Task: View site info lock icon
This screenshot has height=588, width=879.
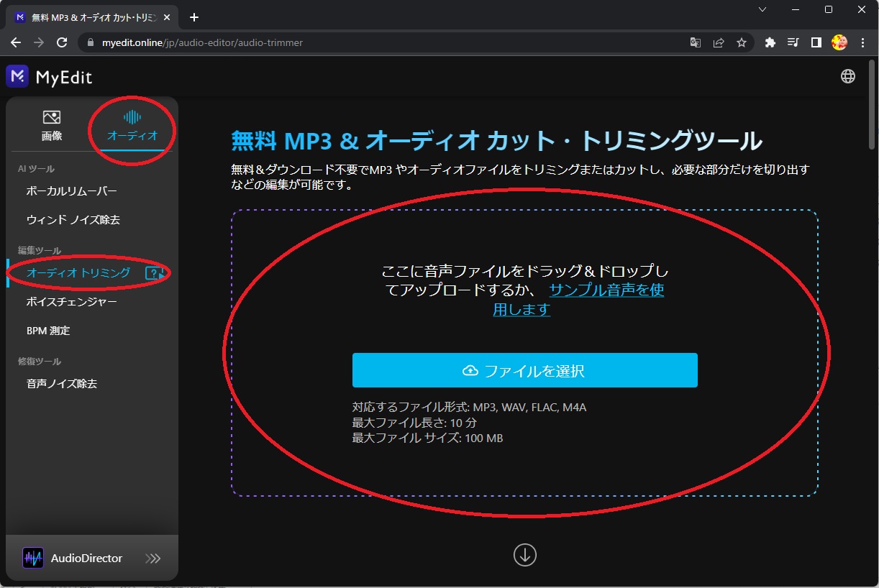Action: [90, 42]
